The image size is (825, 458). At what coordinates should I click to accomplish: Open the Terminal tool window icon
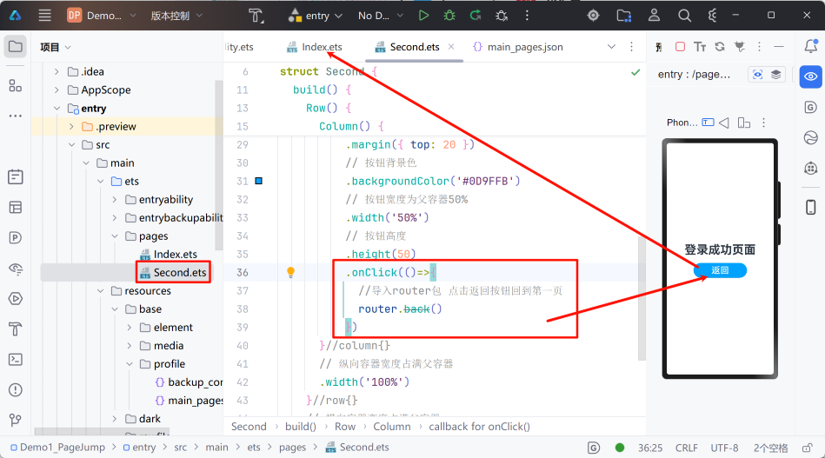[x=16, y=360]
